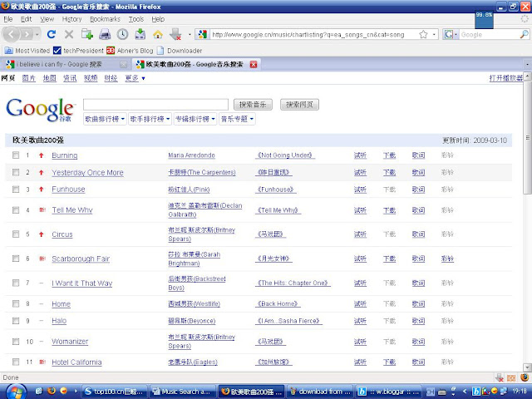Image resolution: width=532 pixels, height=399 pixels.
Task: Bookmark this page with the star icon
Action: (423, 34)
